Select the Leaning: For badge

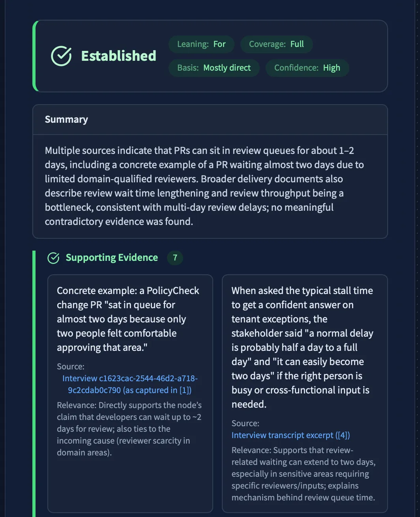point(201,44)
